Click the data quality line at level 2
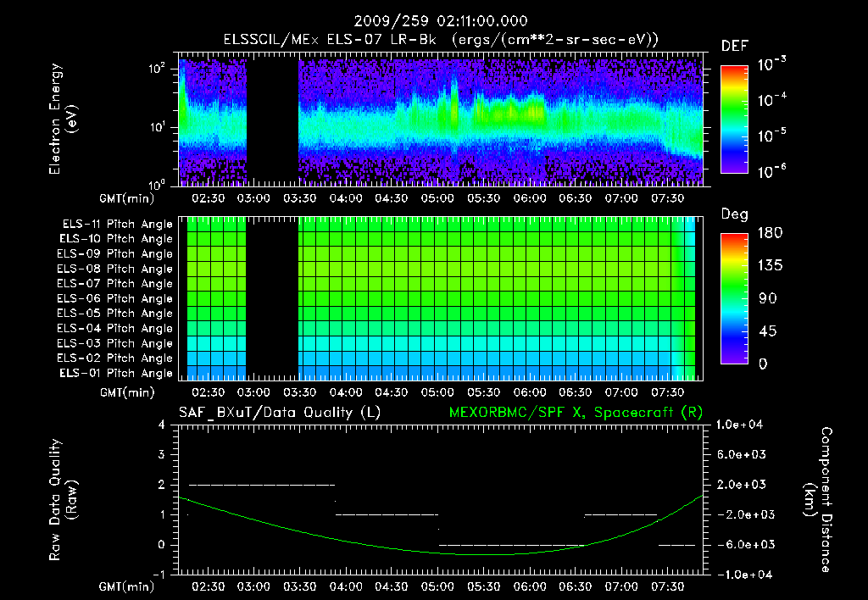 262,485
